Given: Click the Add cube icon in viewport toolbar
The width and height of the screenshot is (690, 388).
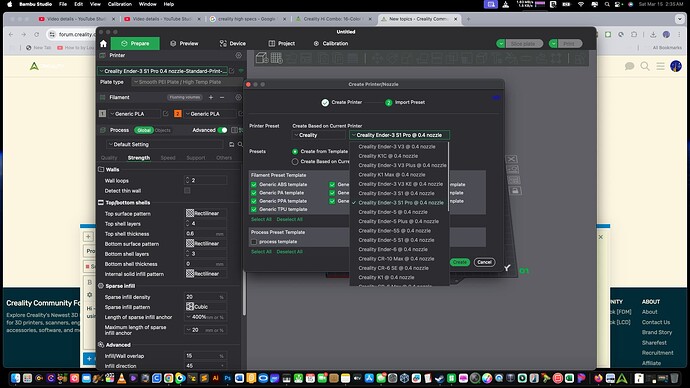Looking at the screenshot, I should (x=262, y=58).
